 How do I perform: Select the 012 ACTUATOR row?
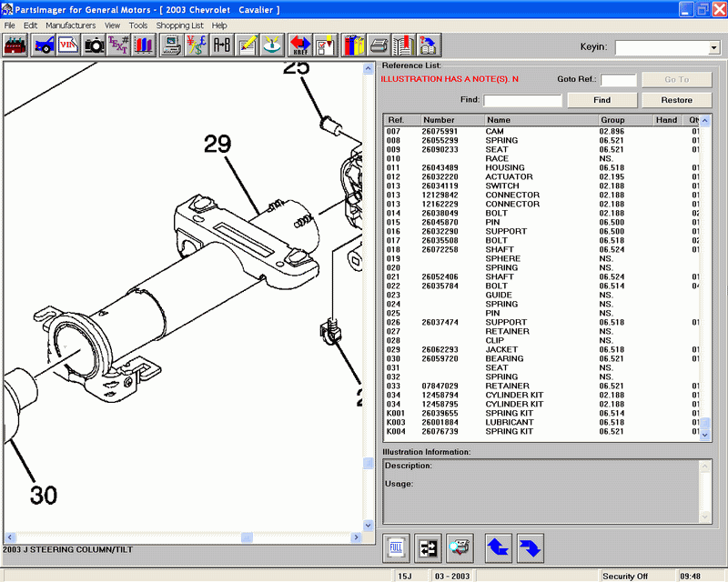click(x=541, y=176)
